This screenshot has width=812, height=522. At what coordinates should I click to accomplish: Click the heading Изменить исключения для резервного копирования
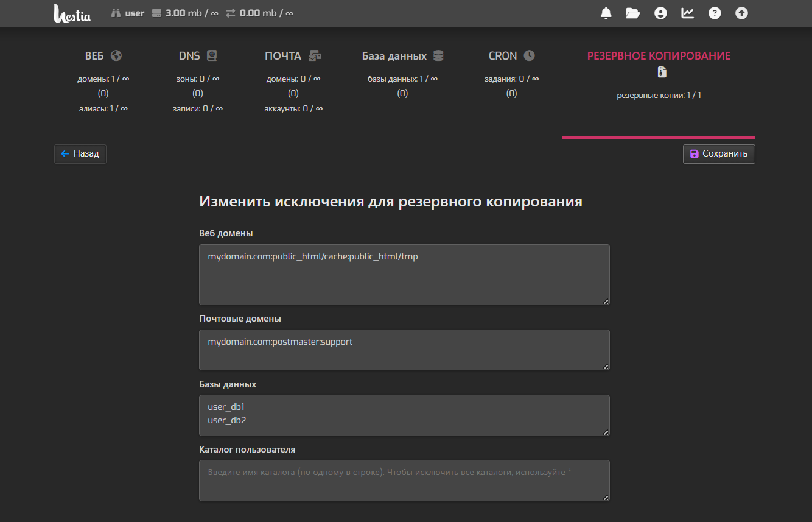tap(391, 202)
